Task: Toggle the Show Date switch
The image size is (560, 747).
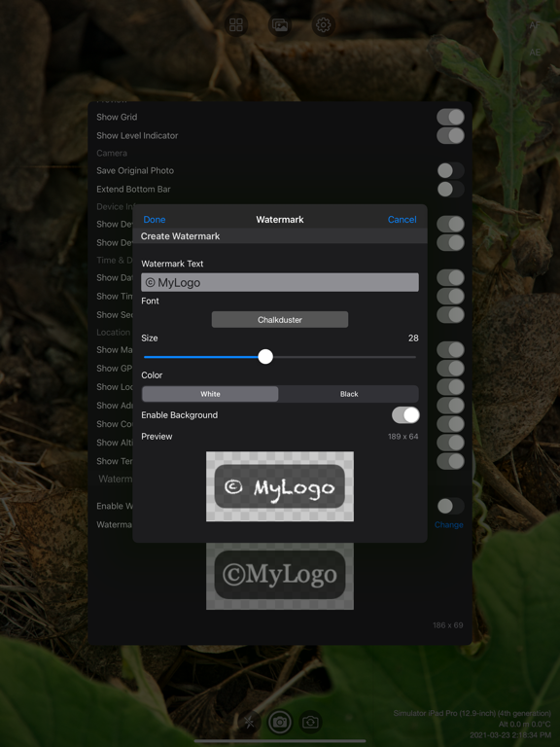Action: coord(450,277)
